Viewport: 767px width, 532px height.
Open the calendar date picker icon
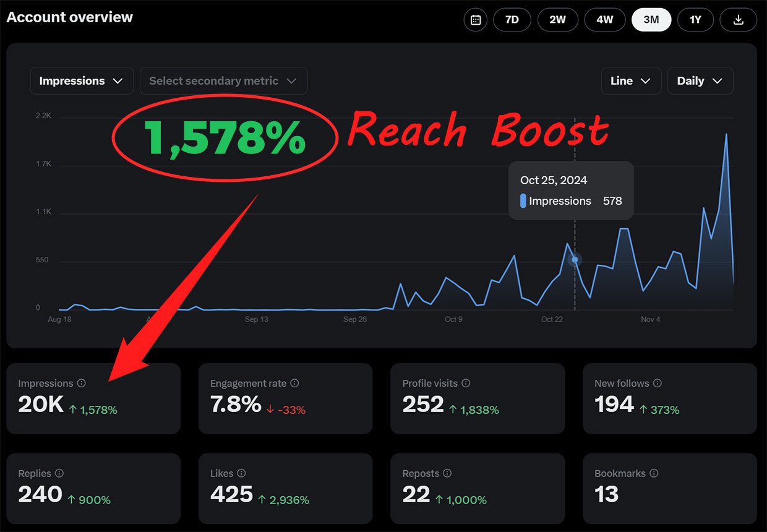tap(476, 20)
